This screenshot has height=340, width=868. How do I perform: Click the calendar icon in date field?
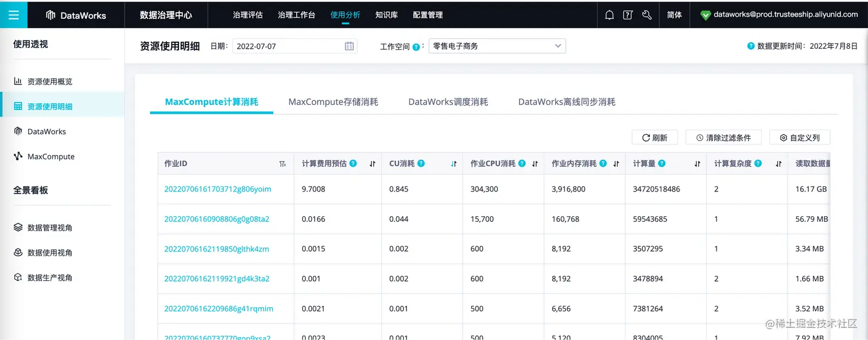click(349, 46)
